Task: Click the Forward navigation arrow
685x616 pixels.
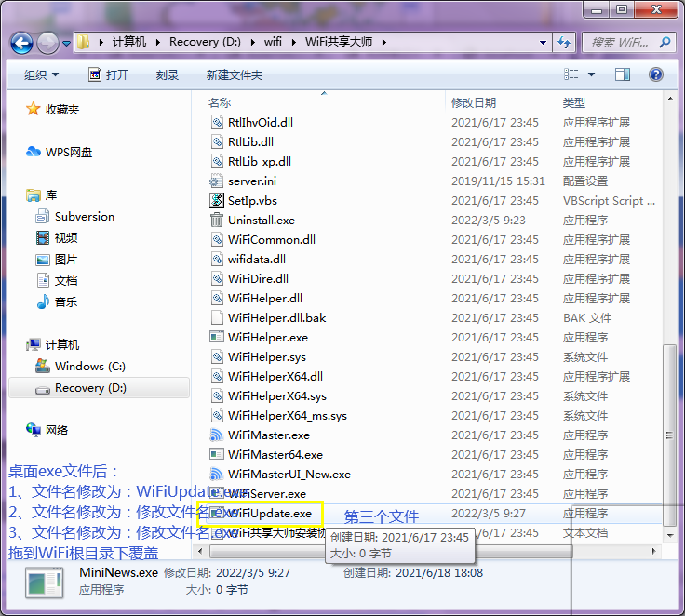Action: click(x=47, y=43)
